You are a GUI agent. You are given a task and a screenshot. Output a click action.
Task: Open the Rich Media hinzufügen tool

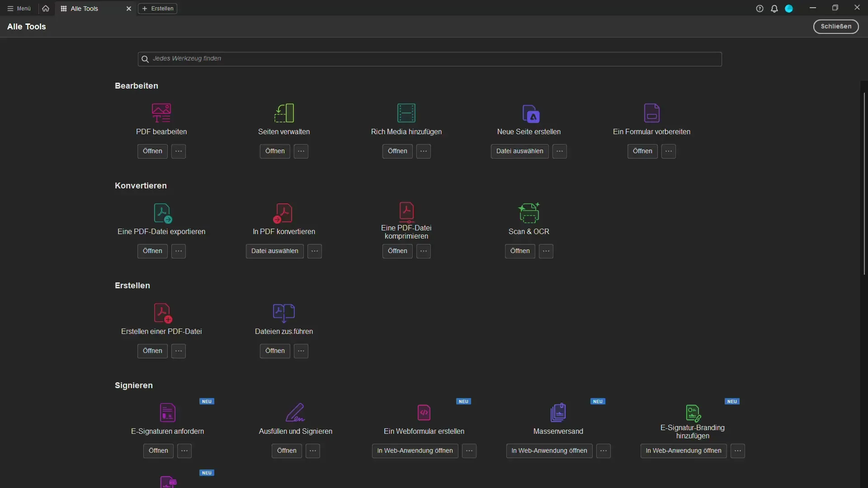tap(397, 151)
